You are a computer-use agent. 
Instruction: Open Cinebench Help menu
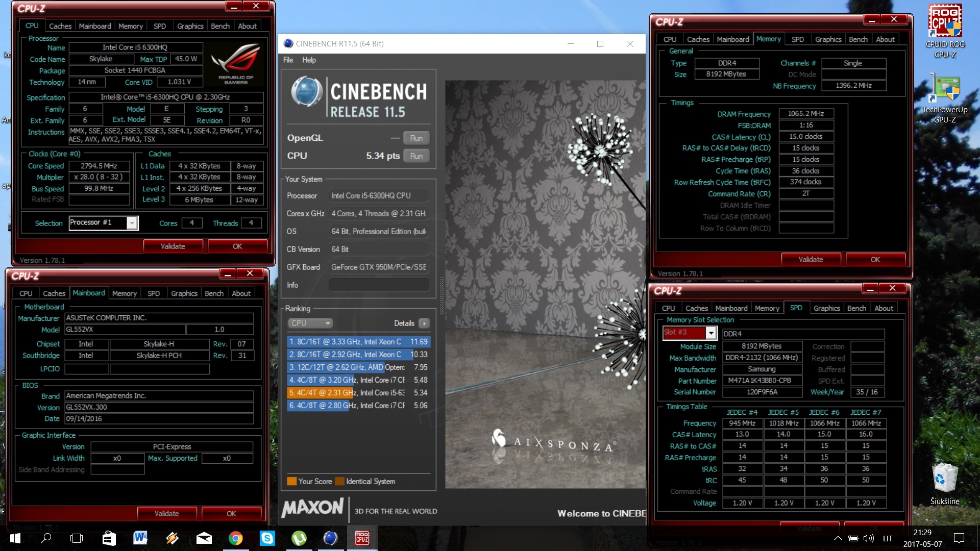tap(309, 60)
